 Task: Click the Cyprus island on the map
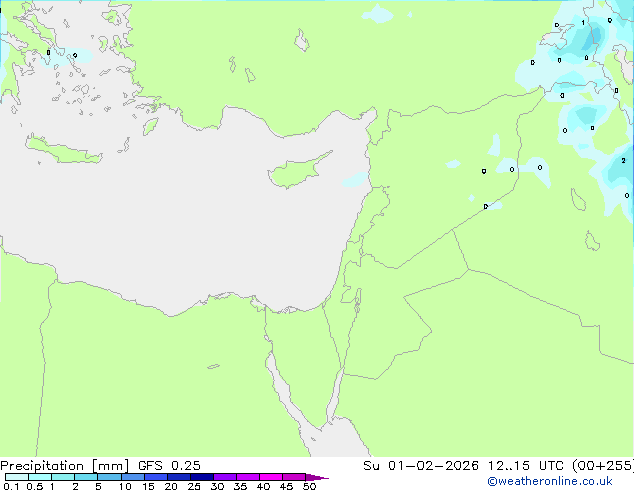298,171
